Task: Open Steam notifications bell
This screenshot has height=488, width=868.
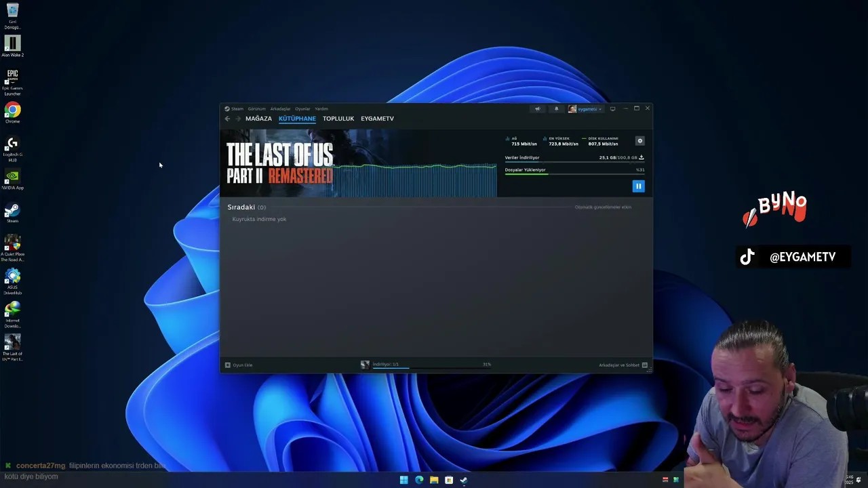Action: click(x=556, y=108)
